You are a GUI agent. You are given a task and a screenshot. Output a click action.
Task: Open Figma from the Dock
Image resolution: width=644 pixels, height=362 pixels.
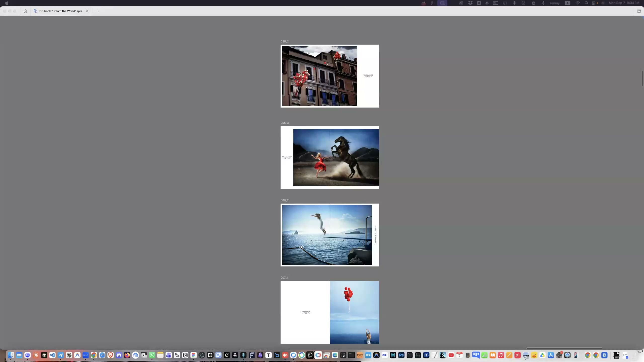(x=193, y=355)
